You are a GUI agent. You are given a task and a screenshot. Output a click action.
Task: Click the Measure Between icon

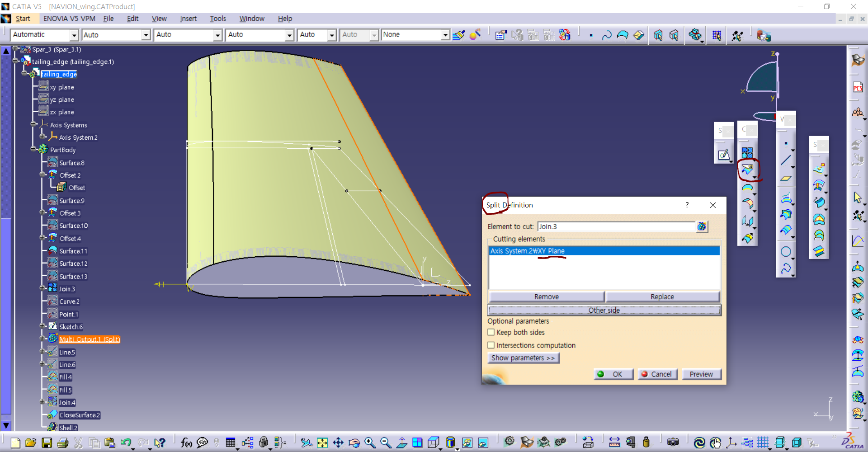pyautogui.click(x=614, y=442)
